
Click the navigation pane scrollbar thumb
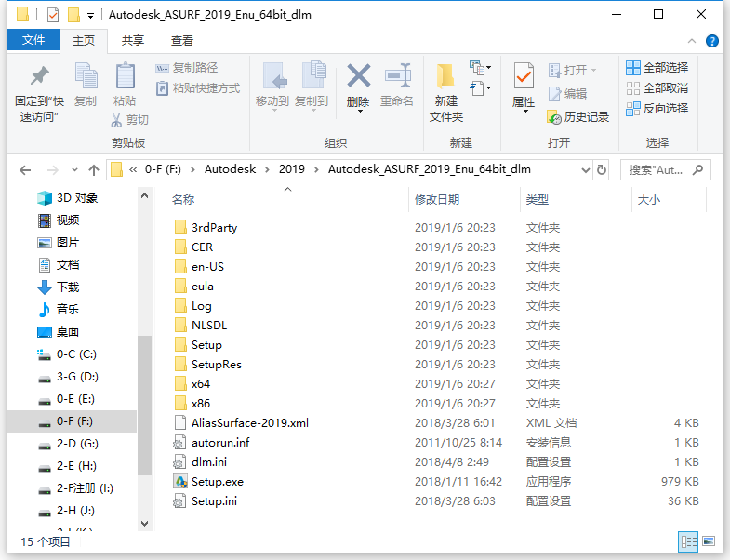pos(144,405)
